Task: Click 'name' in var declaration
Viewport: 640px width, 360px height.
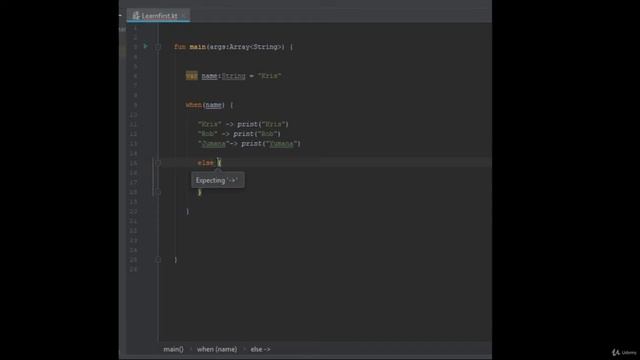Action: pos(209,76)
